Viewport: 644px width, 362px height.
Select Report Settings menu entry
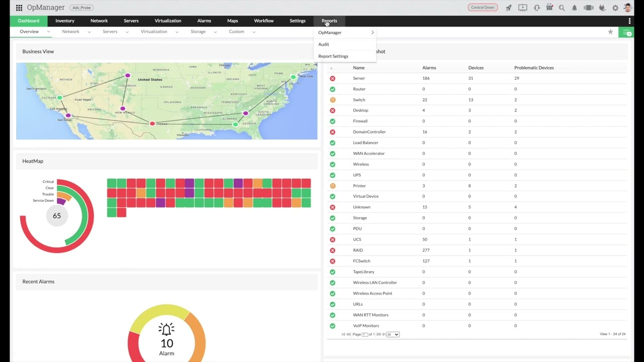click(x=333, y=56)
